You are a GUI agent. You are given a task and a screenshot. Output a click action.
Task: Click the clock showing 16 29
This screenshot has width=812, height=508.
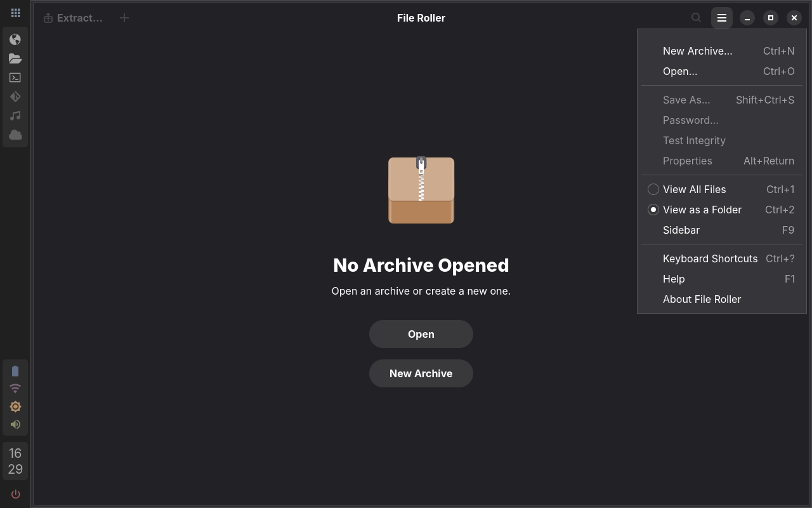click(15, 461)
